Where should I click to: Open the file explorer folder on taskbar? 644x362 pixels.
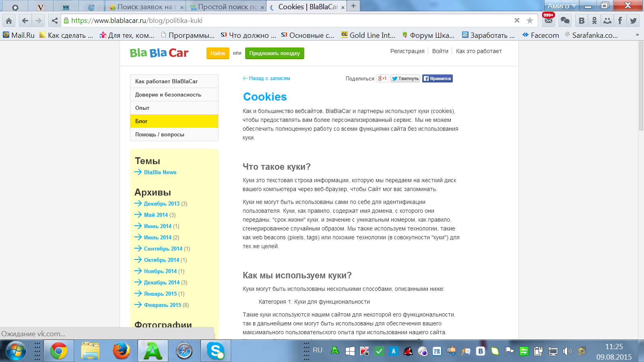(x=90, y=351)
